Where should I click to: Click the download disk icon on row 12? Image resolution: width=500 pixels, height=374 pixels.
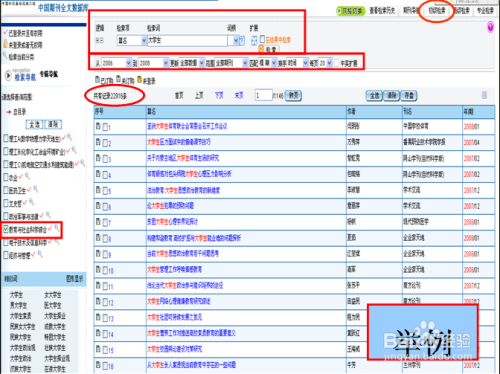[98, 301]
